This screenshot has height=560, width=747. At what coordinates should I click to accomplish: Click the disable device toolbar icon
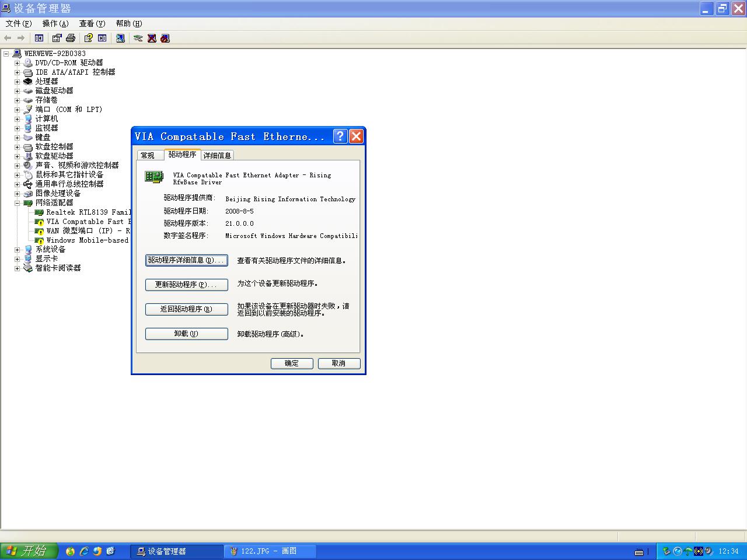pos(165,38)
